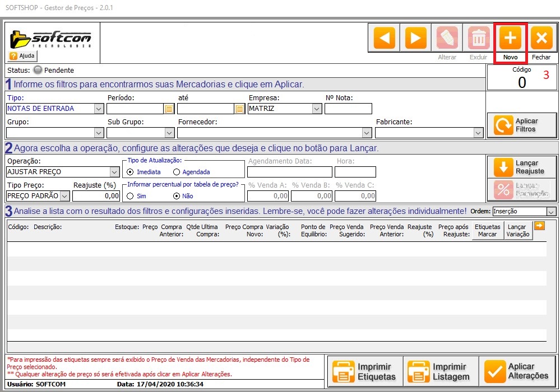
Task: Choose Sim for percentage by price table
Action: (x=131, y=196)
